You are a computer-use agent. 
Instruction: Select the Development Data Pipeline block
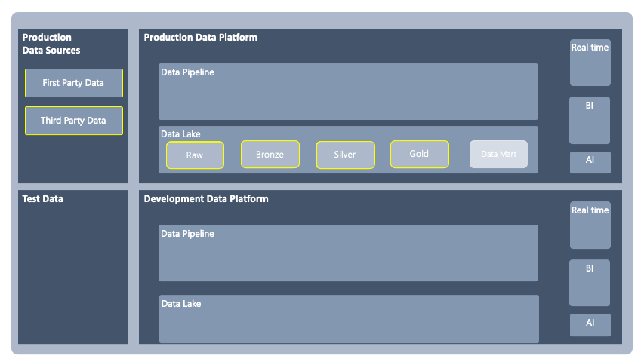coord(348,253)
